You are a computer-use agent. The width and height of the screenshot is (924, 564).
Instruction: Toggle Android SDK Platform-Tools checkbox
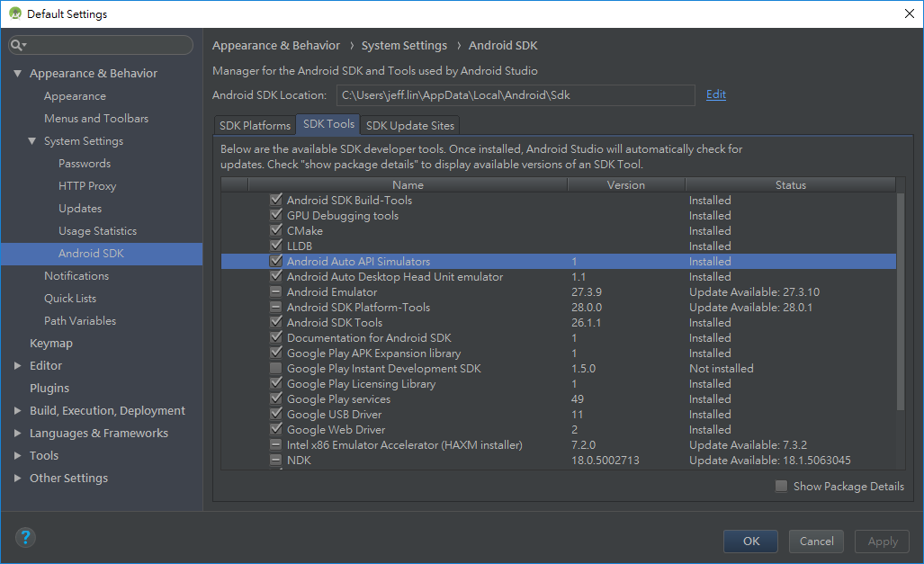276,307
